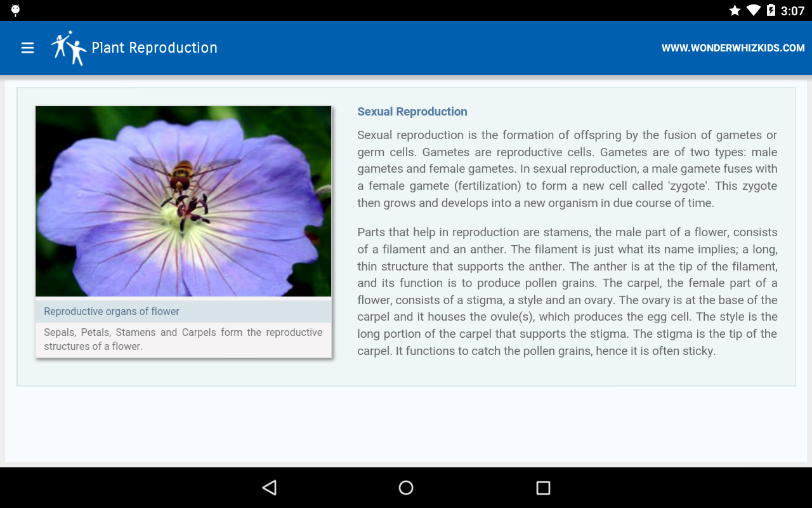Open the hamburger navigation menu

[27, 48]
